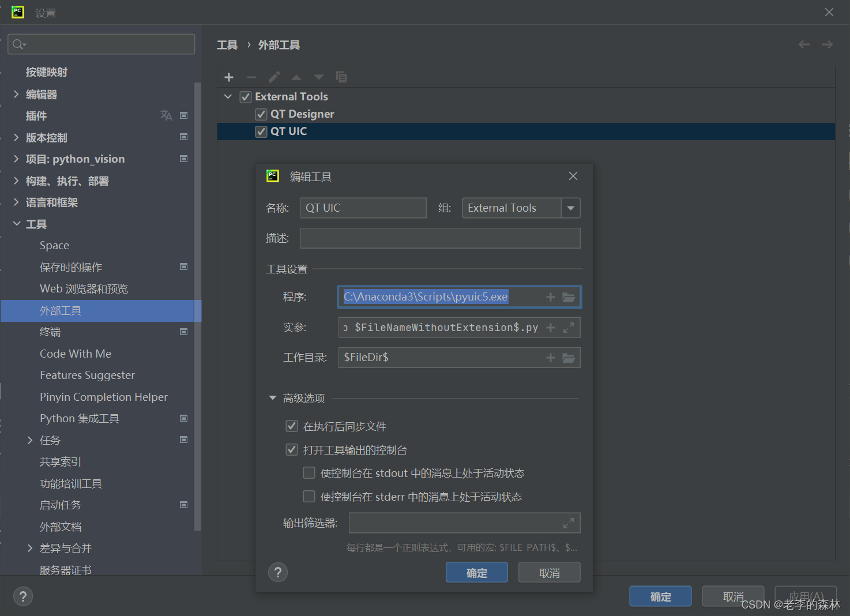Open help in the 编辑工具 dialog
Viewport: 850px width, 616px height.
pos(278,572)
